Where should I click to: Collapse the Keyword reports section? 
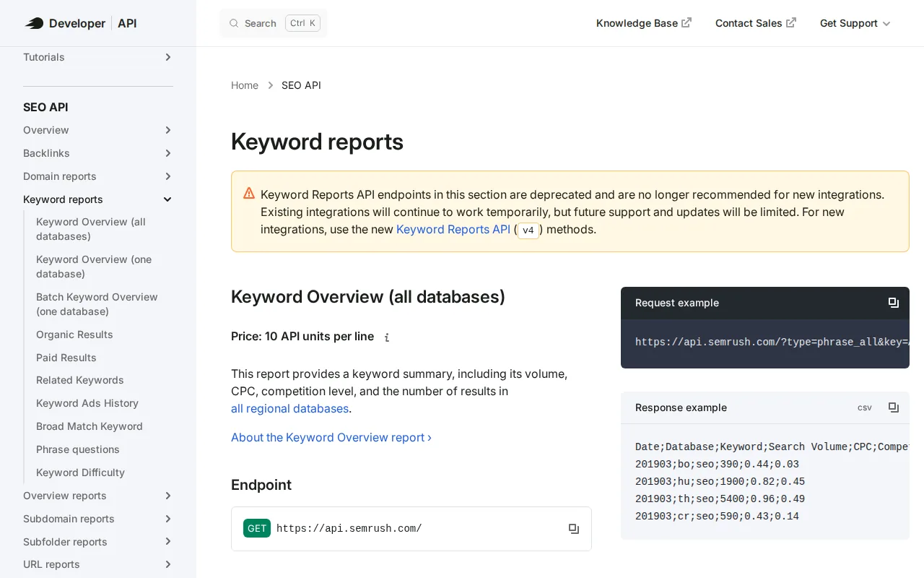tap(167, 199)
